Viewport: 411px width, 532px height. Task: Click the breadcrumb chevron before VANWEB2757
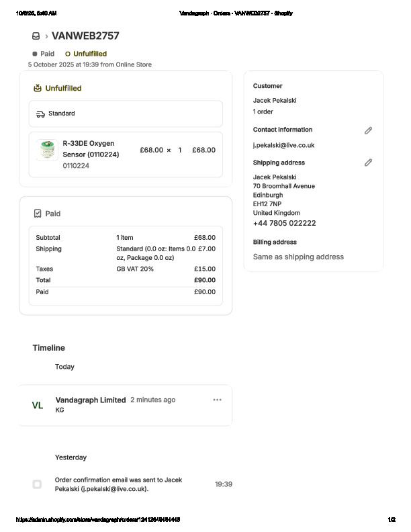click(46, 36)
